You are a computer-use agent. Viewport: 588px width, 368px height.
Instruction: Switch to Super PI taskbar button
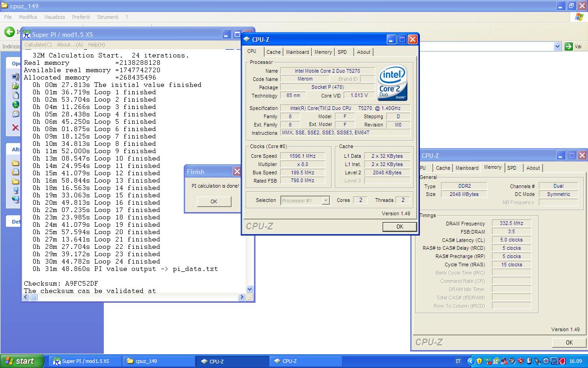[85, 361]
